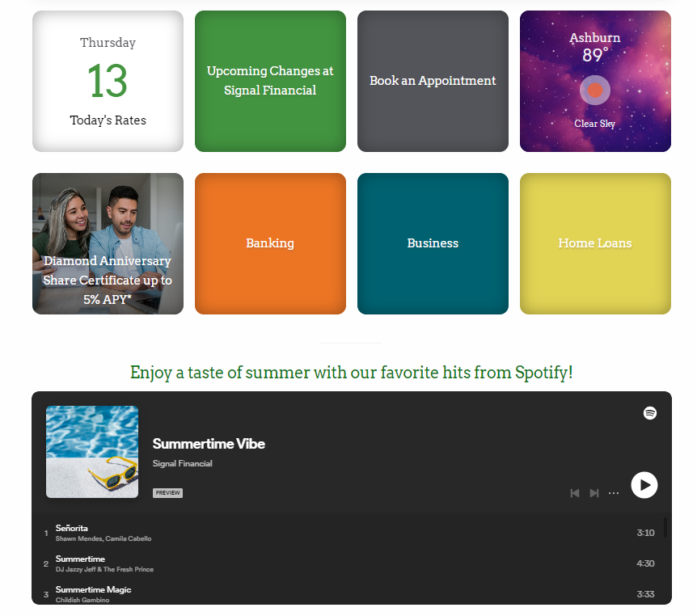Click artist Childish Gambino
The height and width of the screenshot is (616, 697).
click(x=82, y=600)
